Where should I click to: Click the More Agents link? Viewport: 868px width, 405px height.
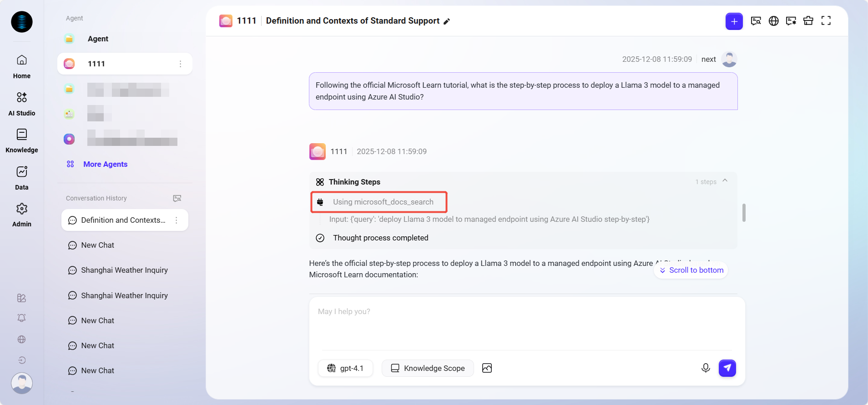(x=105, y=164)
